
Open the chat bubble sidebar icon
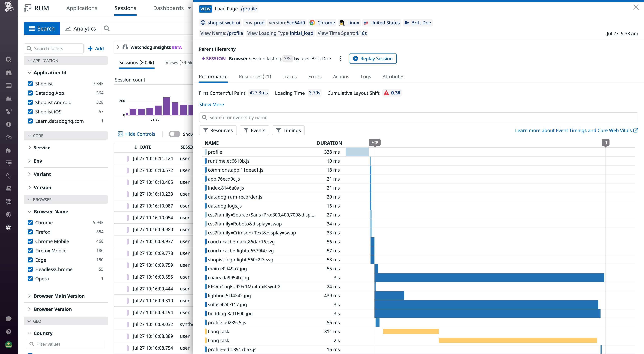[8, 319]
